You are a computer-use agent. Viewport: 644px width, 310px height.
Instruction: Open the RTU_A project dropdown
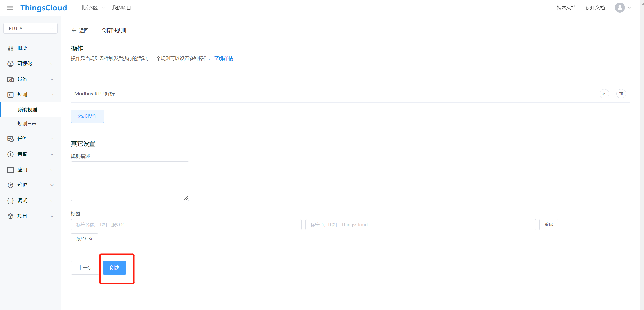30,28
